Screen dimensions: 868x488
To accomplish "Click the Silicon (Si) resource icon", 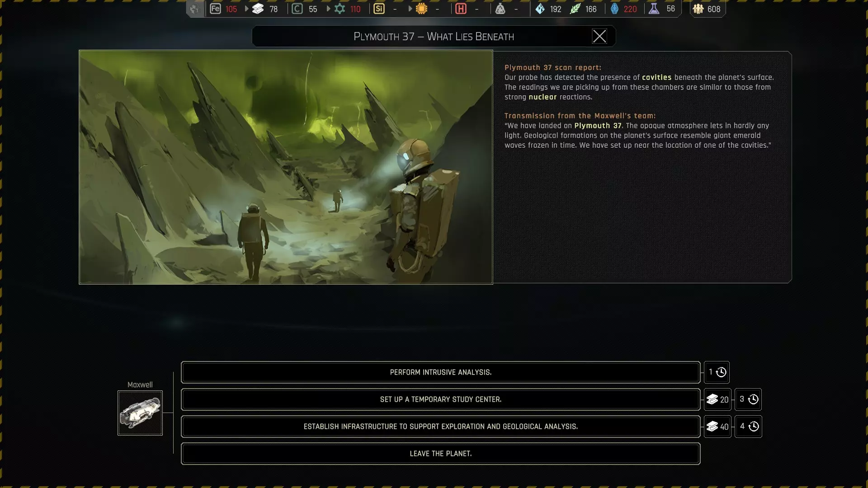I will click(379, 9).
